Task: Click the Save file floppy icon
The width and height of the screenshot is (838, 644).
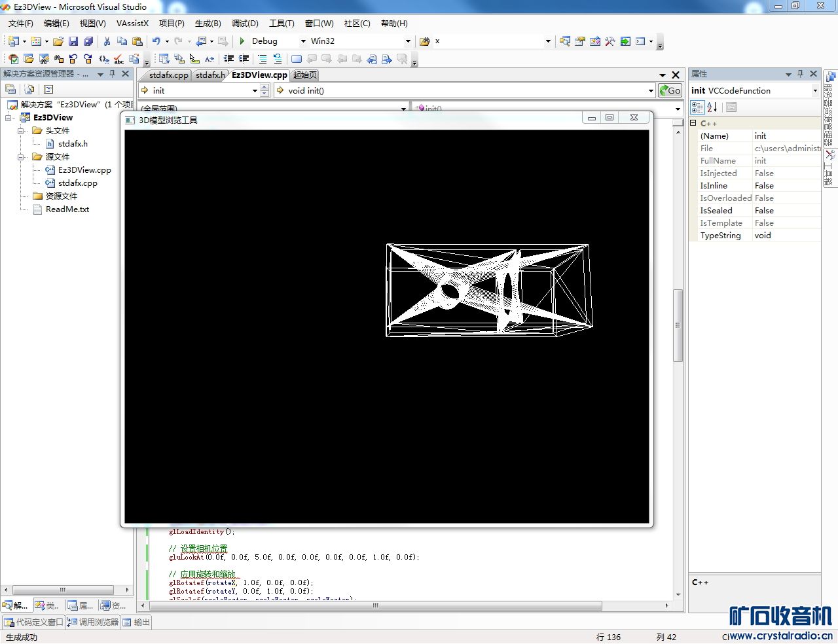Action: click(x=73, y=41)
